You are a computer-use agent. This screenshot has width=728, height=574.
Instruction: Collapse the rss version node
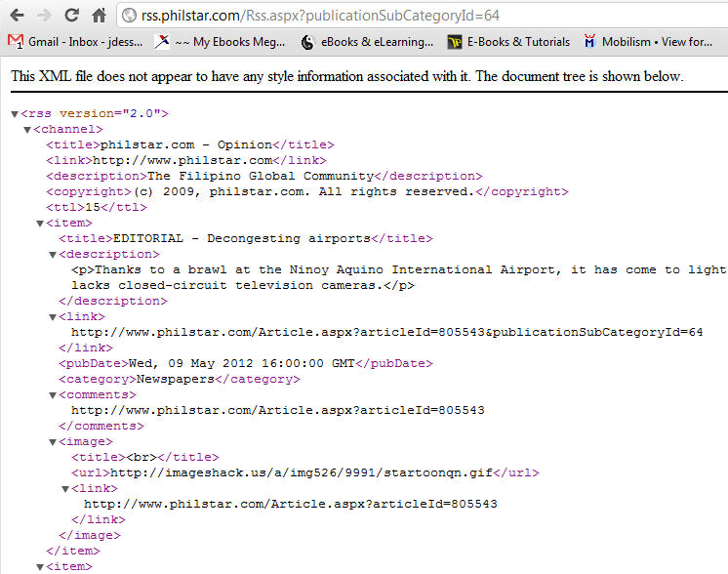[15, 114]
